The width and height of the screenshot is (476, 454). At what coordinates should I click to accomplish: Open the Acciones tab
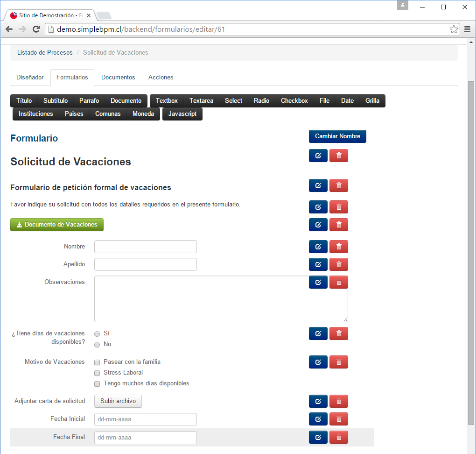tap(161, 77)
